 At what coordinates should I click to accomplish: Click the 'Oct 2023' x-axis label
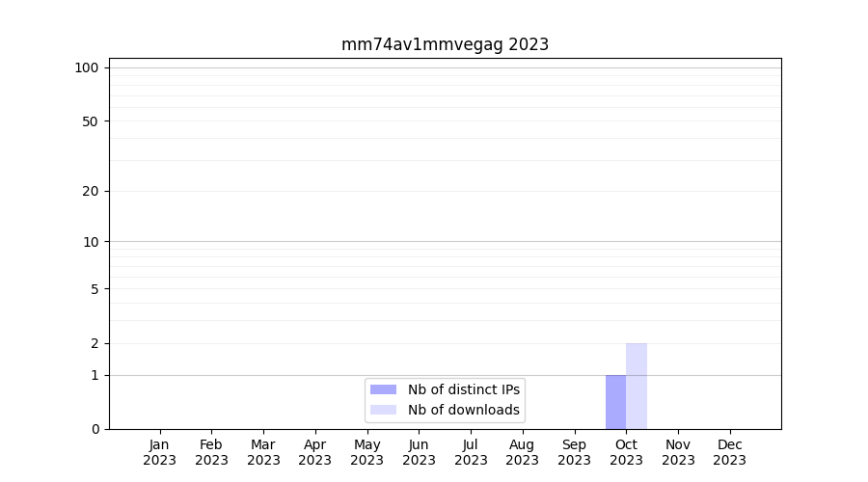[626, 452]
